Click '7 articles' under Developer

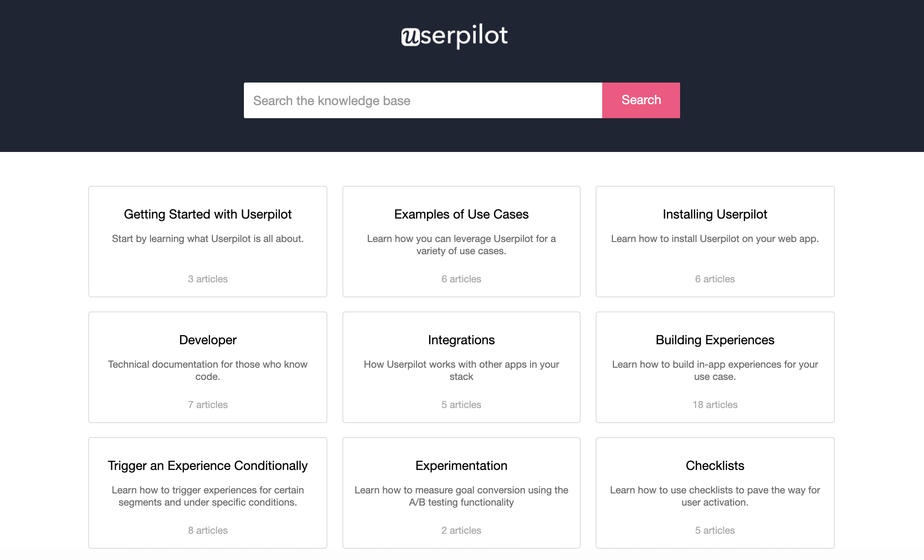click(x=207, y=405)
